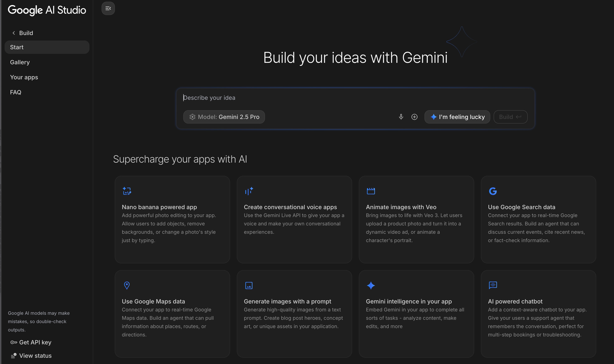Viewport: 614px width, 364px height.
Task: Select Start in the sidebar
Action: [47, 47]
